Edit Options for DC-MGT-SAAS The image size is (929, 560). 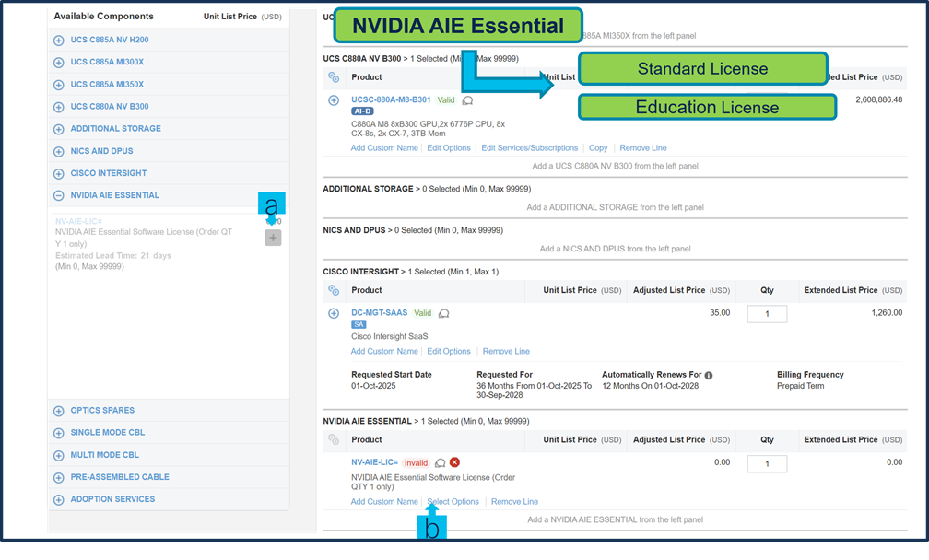coord(449,352)
